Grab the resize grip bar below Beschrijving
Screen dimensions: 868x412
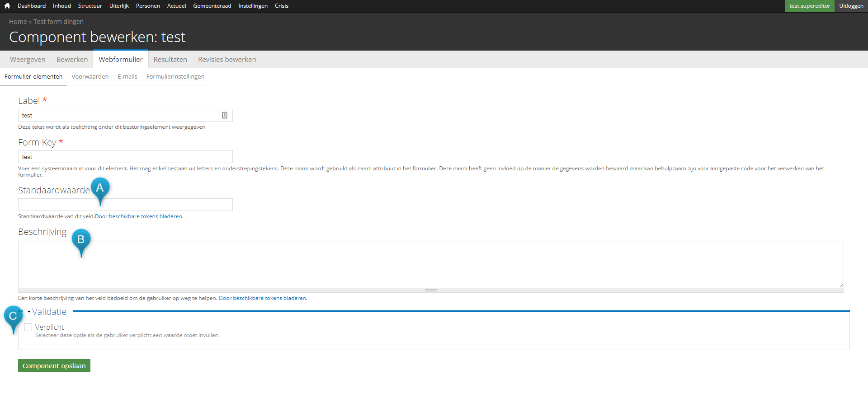point(431,290)
